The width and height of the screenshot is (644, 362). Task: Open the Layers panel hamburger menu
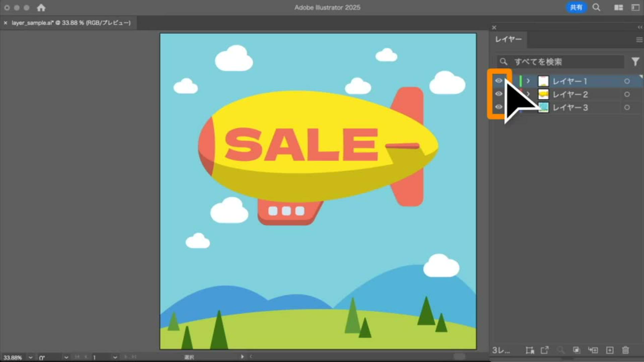coord(639,40)
